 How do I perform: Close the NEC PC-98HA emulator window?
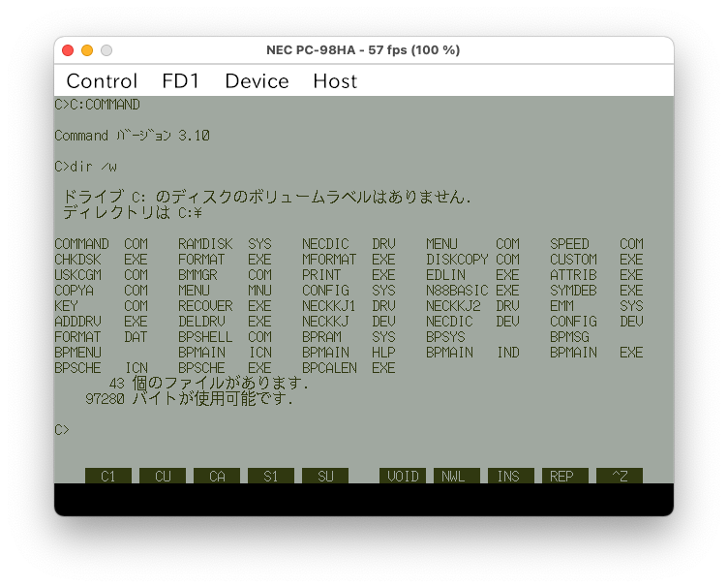click(68, 50)
